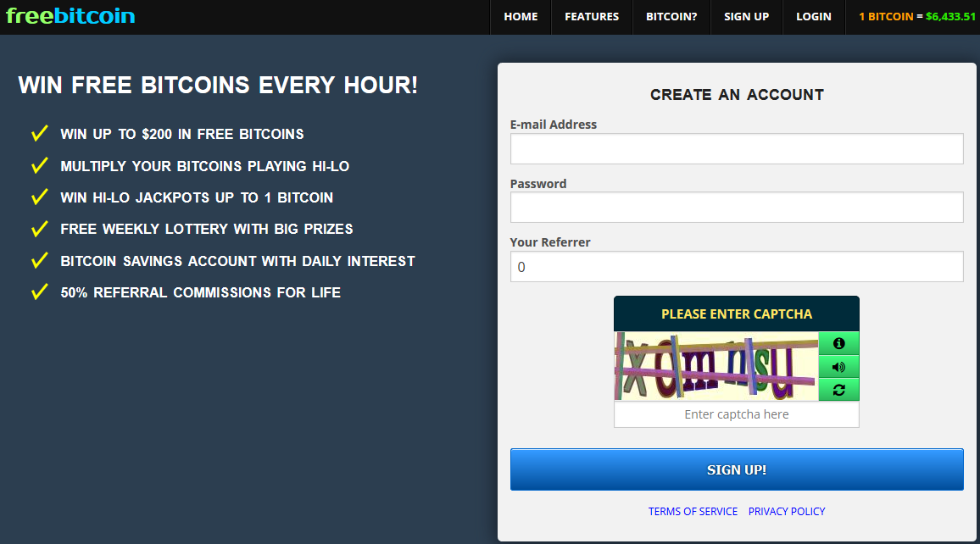Click MULTIPLY YOUR BITCOINS PLAYING HI-LO text

pyautogui.click(x=205, y=166)
